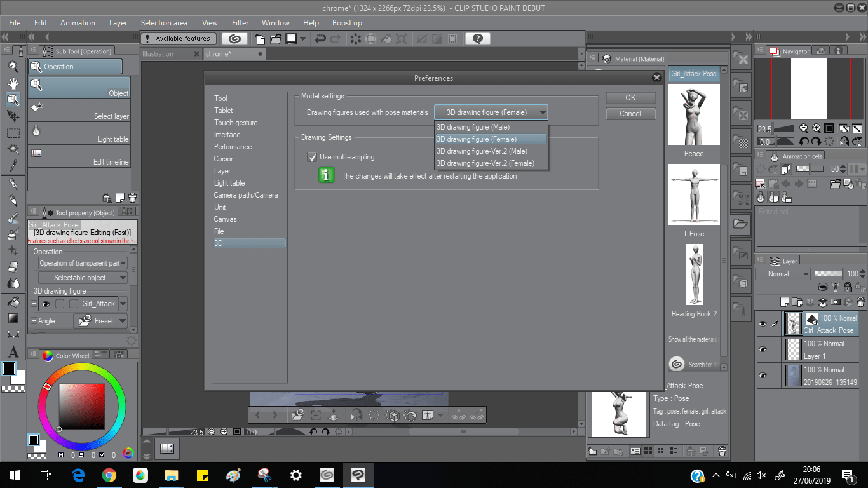This screenshot has height=488, width=868.
Task: Select the Operation tool
Action: (x=13, y=100)
